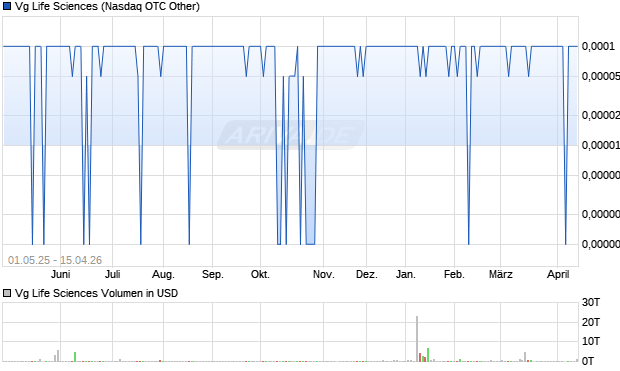620x371 pixels.
Task: Click the 'Dez.' month axis label
Action: (x=367, y=274)
